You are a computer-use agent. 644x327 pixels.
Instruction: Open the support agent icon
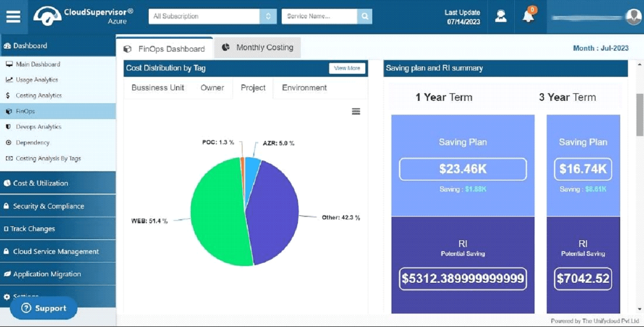point(501,16)
